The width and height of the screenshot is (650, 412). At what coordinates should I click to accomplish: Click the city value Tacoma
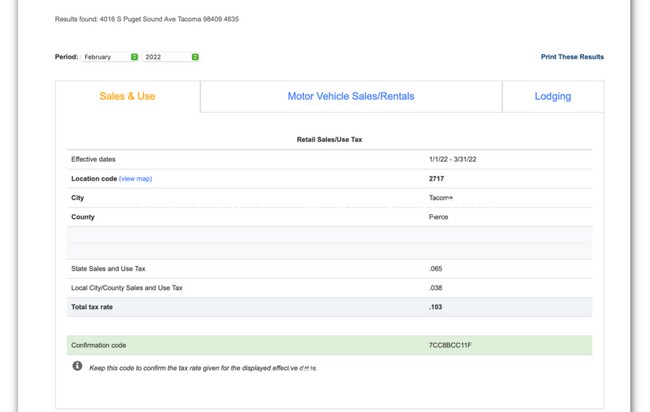440,198
